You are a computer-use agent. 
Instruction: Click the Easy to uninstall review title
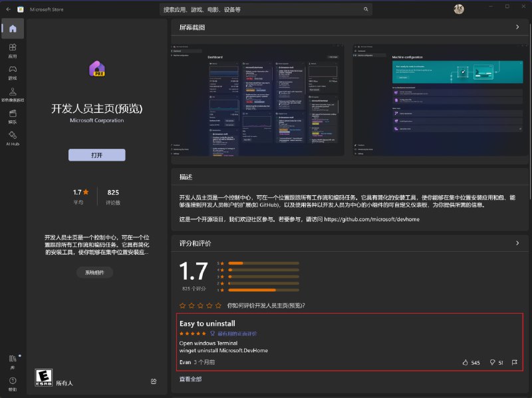tap(207, 324)
